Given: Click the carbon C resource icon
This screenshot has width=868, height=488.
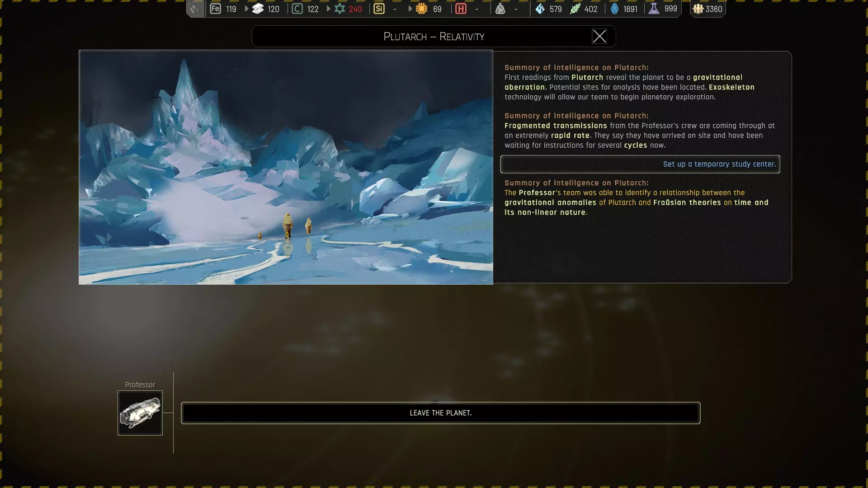Looking at the screenshot, I should pos(297,9).
